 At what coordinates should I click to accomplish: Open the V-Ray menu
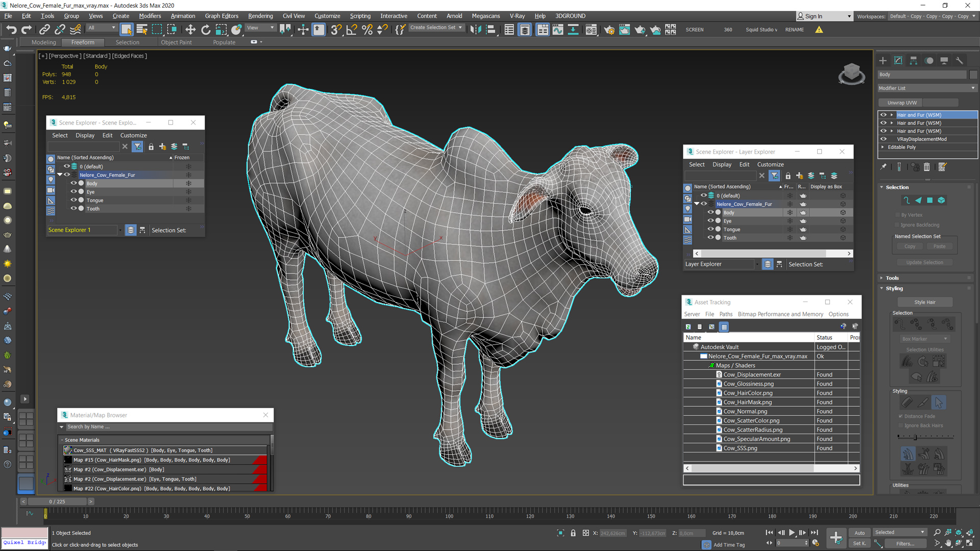tap(517, 16)
